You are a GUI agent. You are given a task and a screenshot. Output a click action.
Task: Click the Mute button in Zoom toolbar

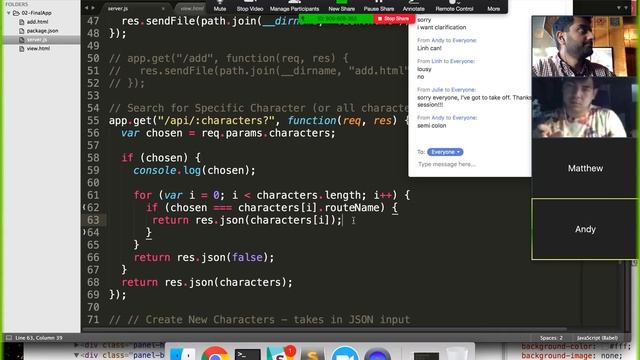tap(220, 6)
